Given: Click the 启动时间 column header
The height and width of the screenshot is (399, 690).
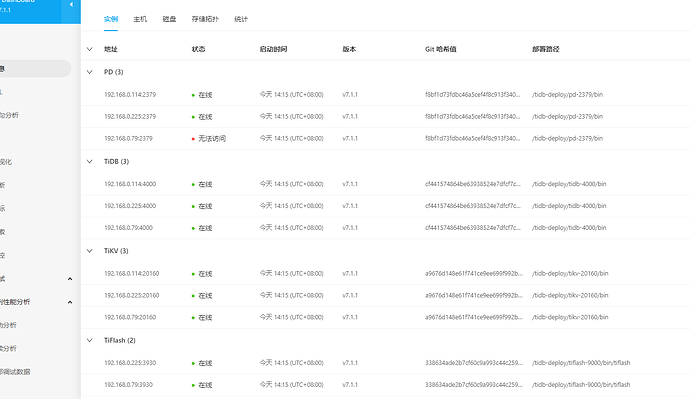Looking at the screenshot, I should (x=273, y=49).
